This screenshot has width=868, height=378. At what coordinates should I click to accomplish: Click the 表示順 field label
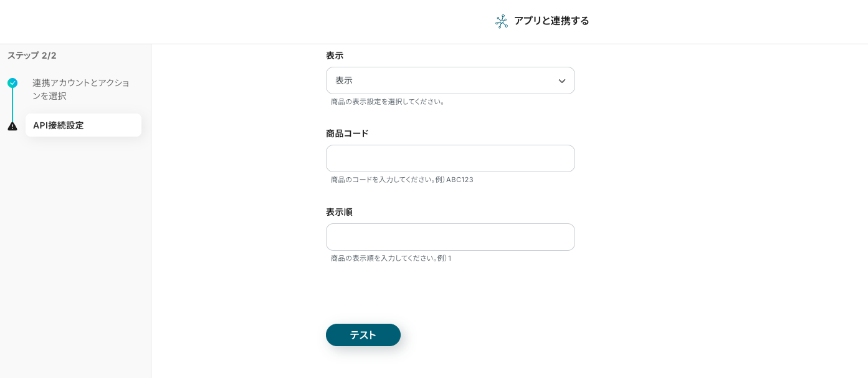click(339, 212)
